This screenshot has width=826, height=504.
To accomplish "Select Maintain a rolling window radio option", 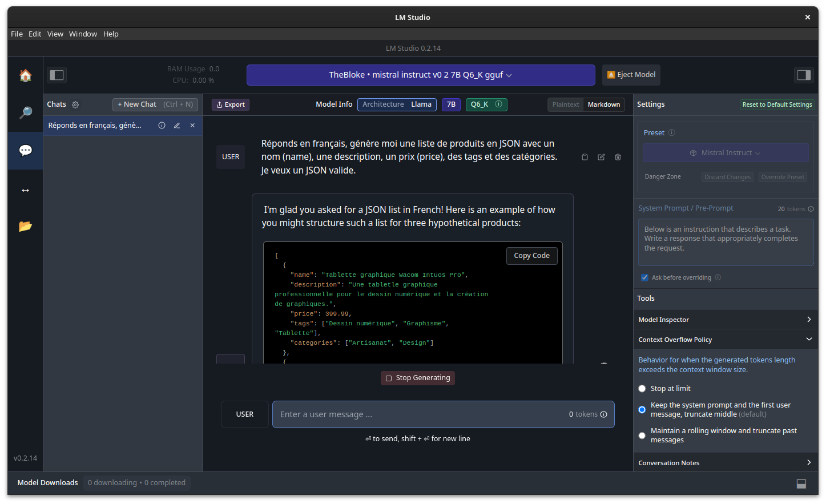I will tap(642, 436).
